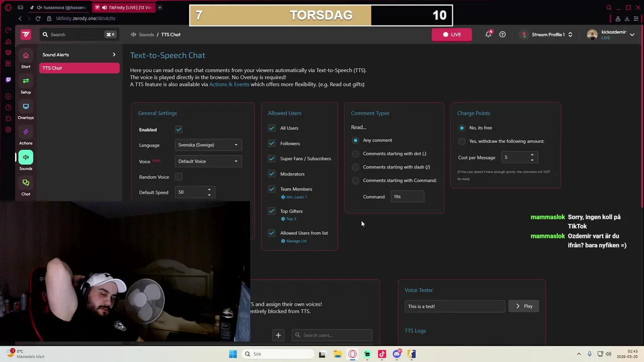The height and width of the screenshot is (362, 644).
Task: Open the Language dropdown
Action: (208, 145)
